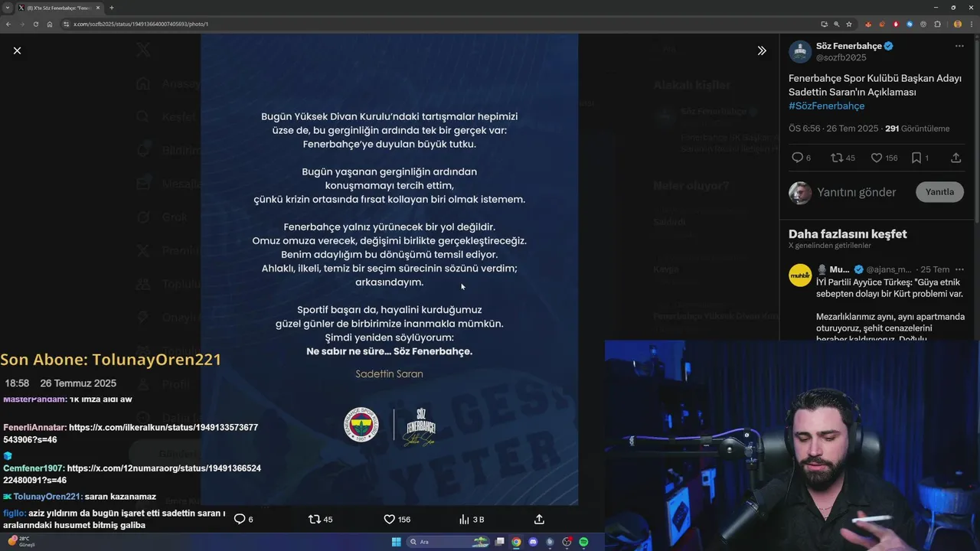The image size is (980, 551).
Task: Open the 12numaraorg x.com link in chat
Action: [132, 474]
